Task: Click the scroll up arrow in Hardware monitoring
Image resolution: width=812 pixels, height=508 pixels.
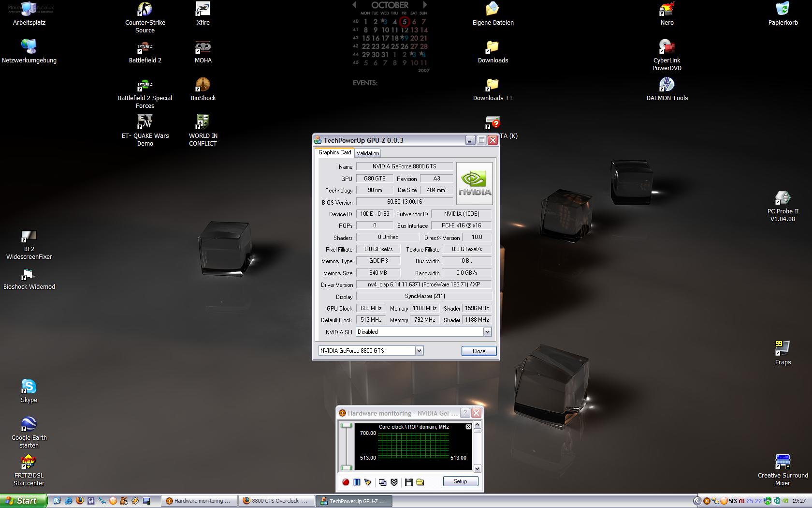Action: 478,425
